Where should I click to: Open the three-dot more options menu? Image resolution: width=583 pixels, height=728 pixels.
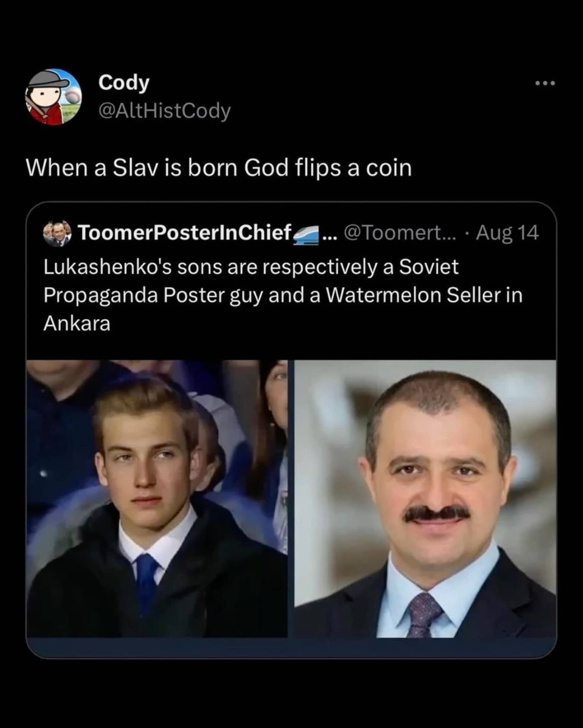click(545, 83)
